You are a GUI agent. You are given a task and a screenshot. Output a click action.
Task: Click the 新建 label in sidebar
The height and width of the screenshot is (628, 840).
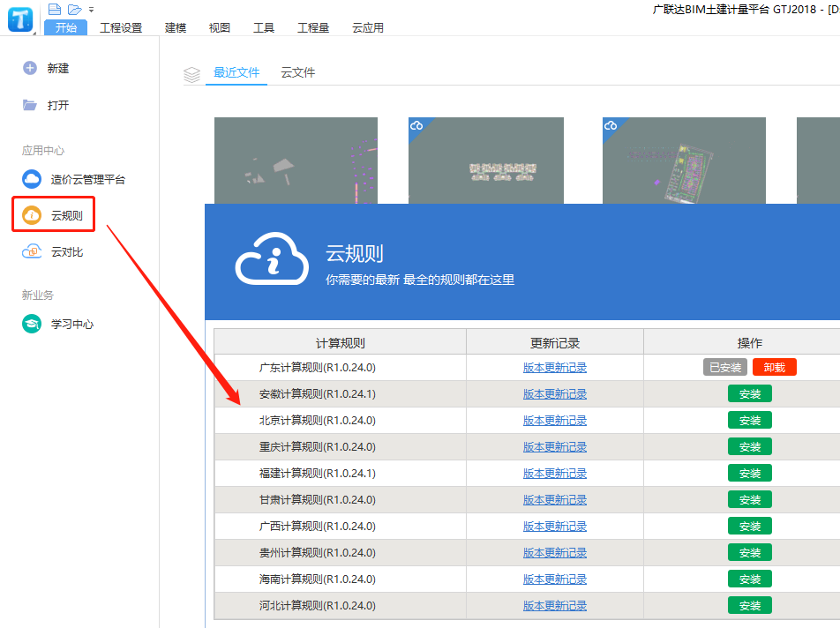click(x=58, y=68)
